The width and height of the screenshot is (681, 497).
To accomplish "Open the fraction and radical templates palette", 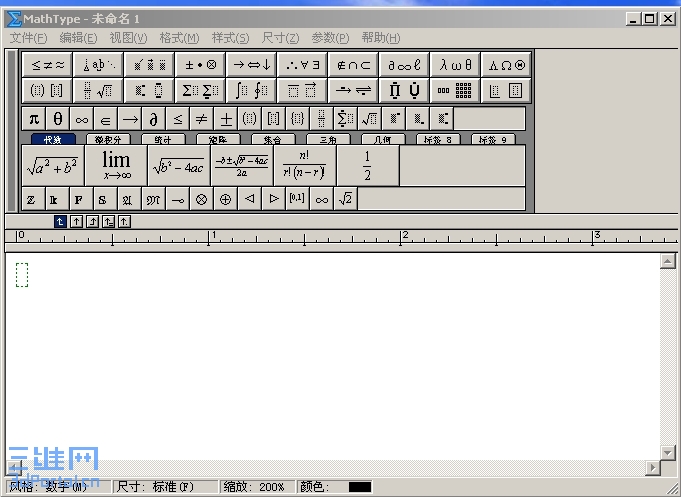I will [x=98, y=90].
